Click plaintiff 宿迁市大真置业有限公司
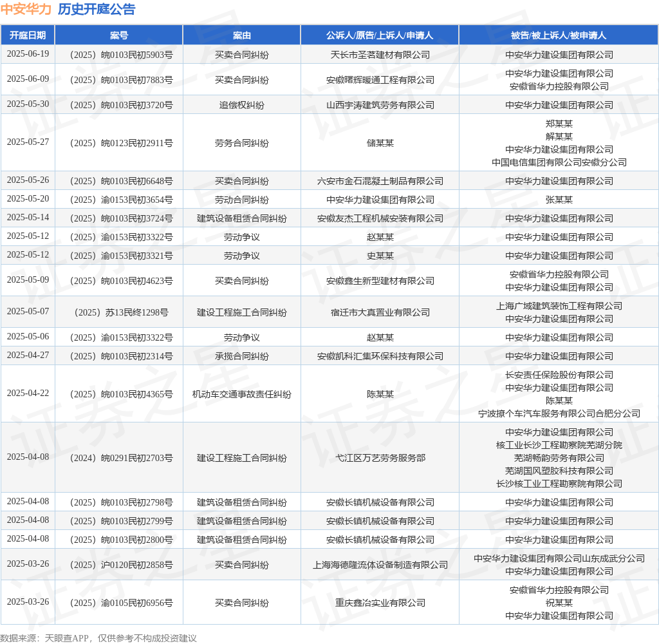The height and width of the screenshot is (644, 659). point(380,312)
